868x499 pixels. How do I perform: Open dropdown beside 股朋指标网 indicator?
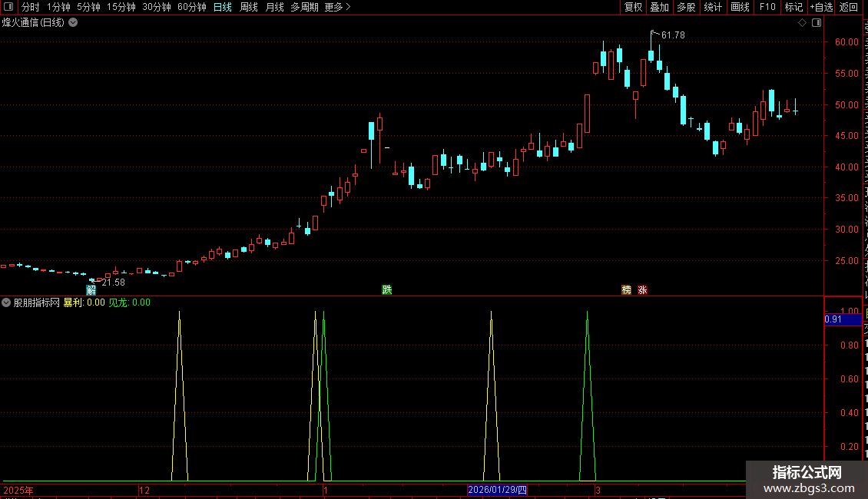[6, 302]
